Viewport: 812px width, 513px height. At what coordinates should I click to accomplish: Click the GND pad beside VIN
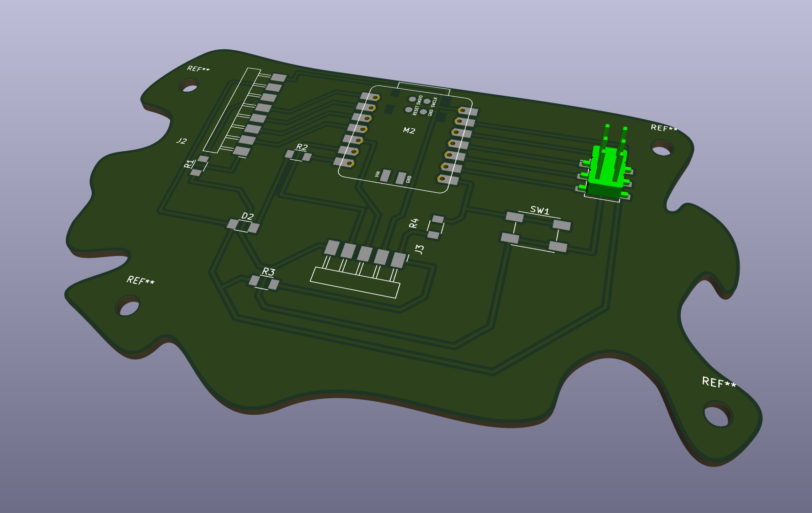coord(401,178)
